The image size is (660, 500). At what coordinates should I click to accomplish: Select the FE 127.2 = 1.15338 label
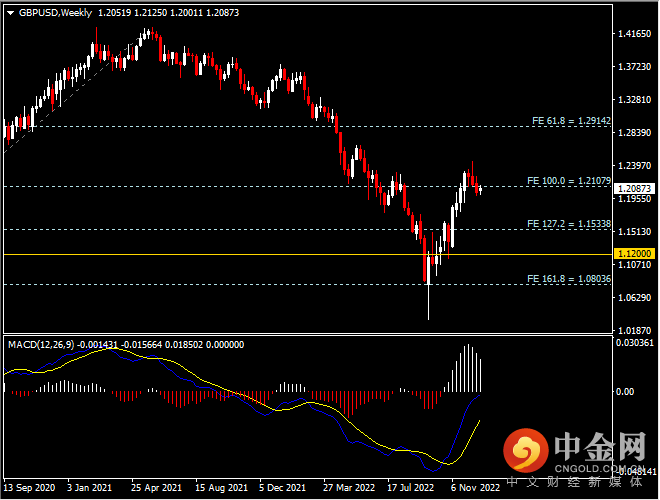click(x=567, y=223)
